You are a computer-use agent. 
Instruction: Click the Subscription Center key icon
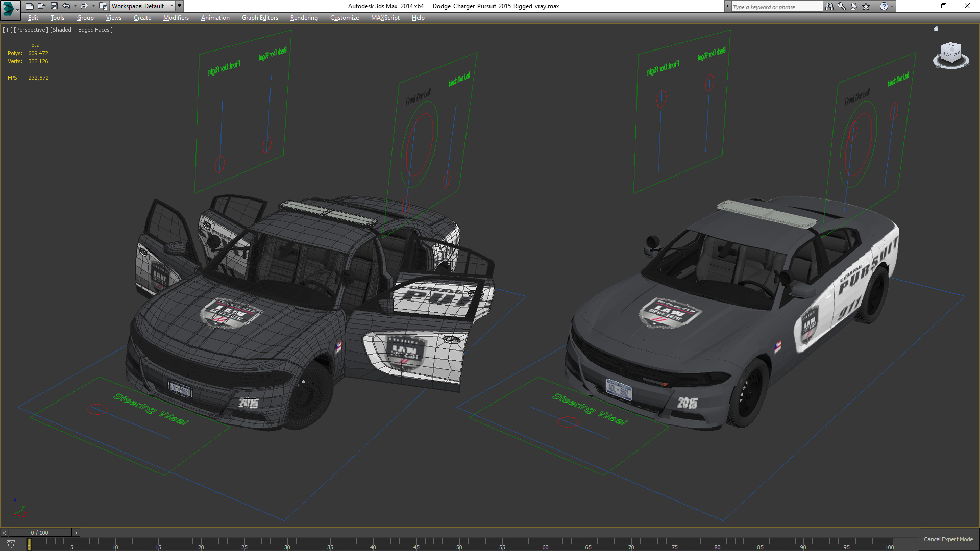point(842,6)
